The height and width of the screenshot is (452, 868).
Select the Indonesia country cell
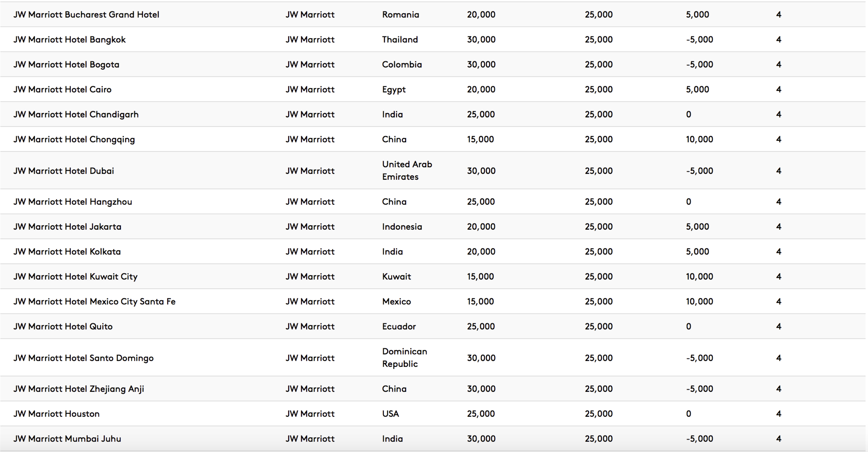point(402,227)
